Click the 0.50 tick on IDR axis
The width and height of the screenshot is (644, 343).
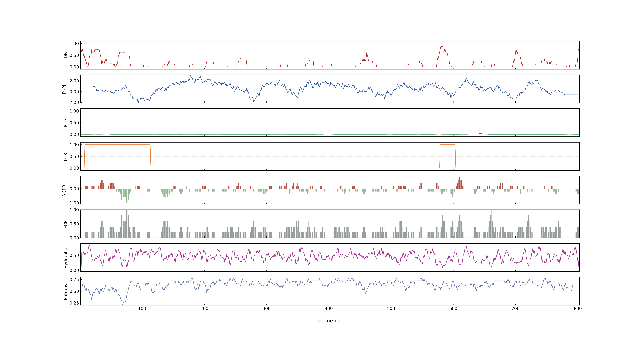[74, 55]
